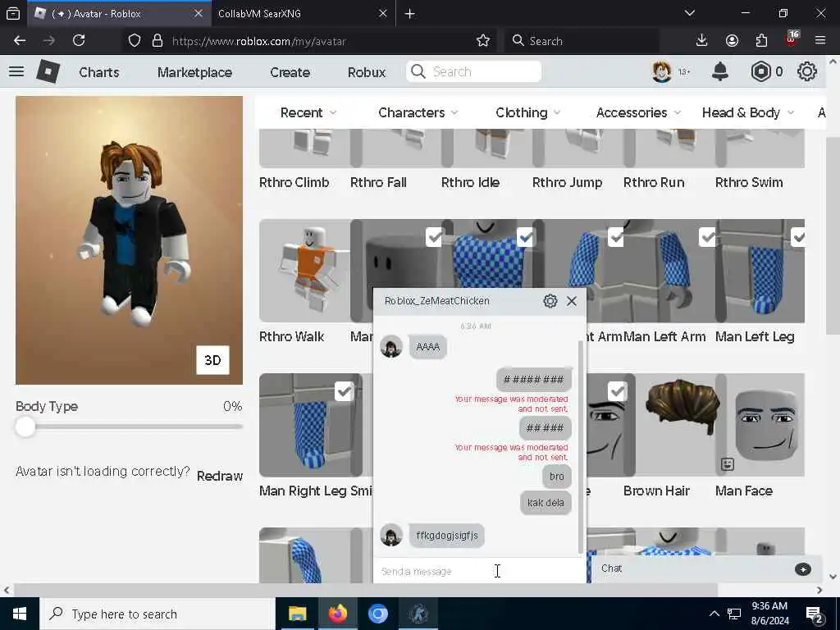Switch to the CollabVM SearXNG tab
The width and height of the screenshot is (840, 630).
302,13
